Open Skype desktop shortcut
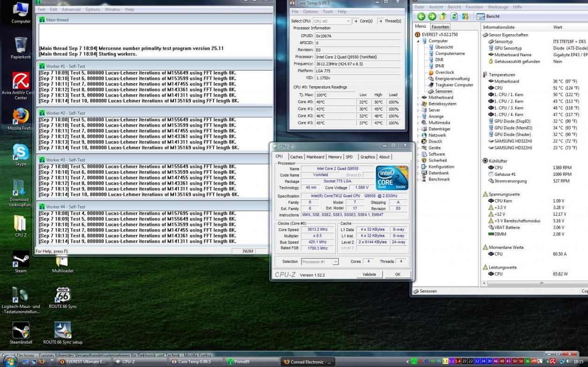 click(x=21, y=155)
